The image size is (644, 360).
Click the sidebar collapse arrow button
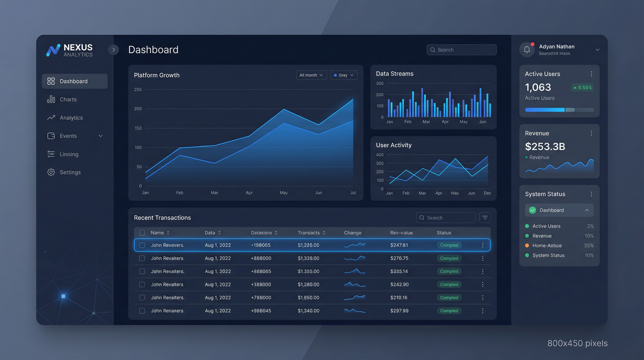113,50
